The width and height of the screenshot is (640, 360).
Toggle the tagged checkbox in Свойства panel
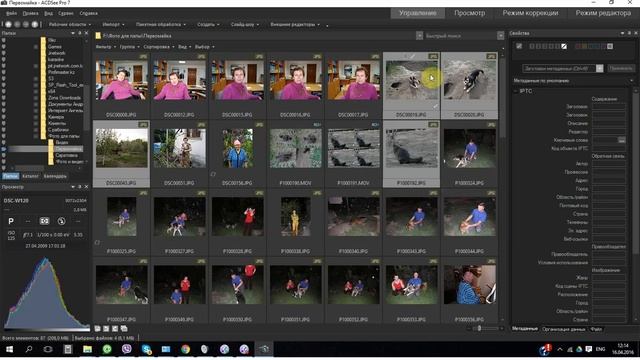click(519, 47)
